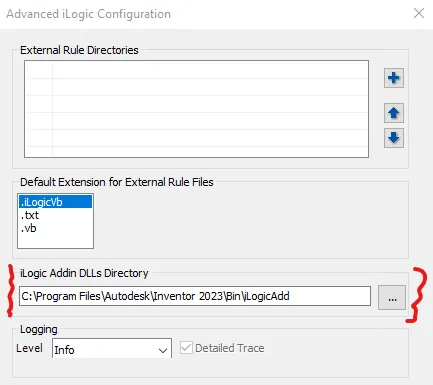The width and height of the screenshot is (433, 385).
Task: Toggle the Detailed Trace checkbox
Action: (186, 348)
